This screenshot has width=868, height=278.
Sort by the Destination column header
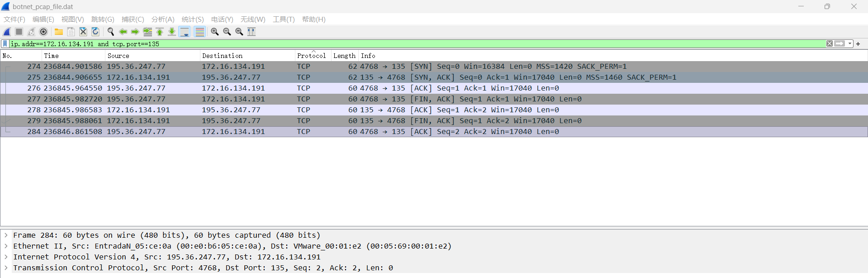[247, 56]
